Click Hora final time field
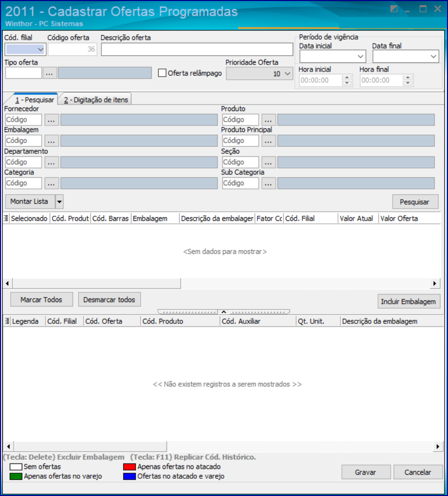 click(382, 80)
